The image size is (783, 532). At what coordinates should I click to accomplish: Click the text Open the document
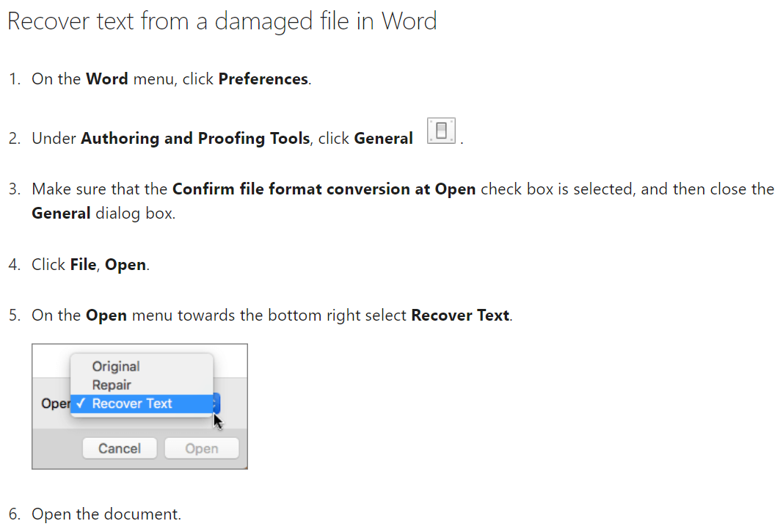tap(106, 514)
